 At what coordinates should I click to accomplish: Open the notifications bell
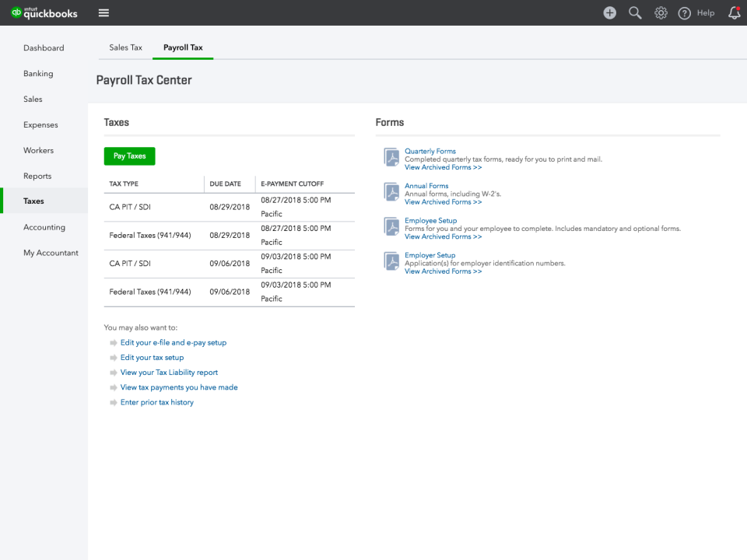(734, 12)
